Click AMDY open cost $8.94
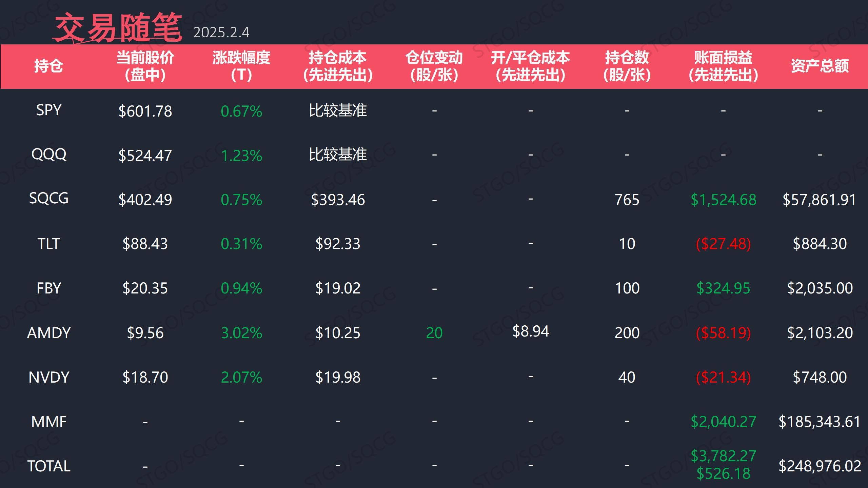The width and height of the screenshot is (868, 488). click(531, 331)
